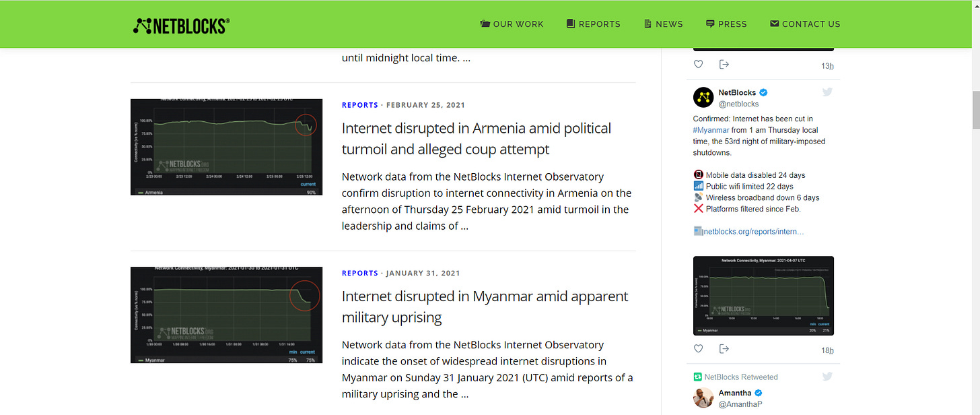
Task: Click the JANUARY 31, 2021 date text
Action: tap(423, 274)
